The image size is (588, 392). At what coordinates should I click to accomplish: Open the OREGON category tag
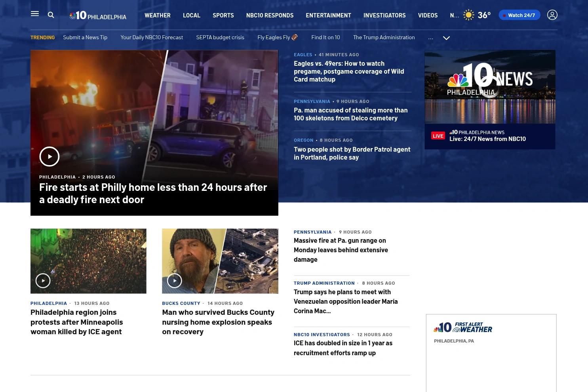303,140
